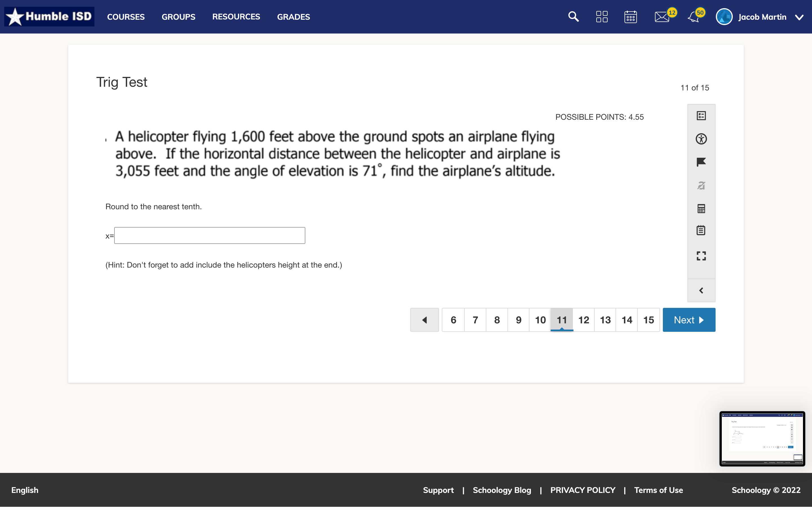The width and height of the screenshot is (812, 507).
Task: Open the question review list icon
Action: [701, 116]
